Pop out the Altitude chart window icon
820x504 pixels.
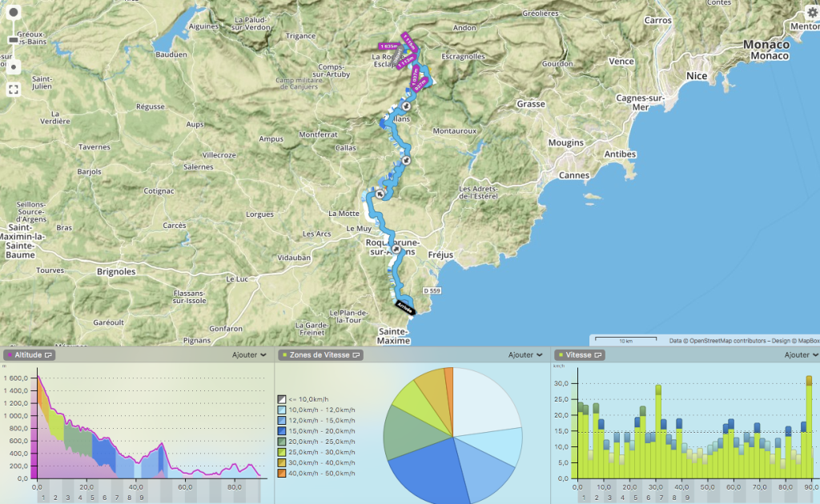[x=49, y=354]
